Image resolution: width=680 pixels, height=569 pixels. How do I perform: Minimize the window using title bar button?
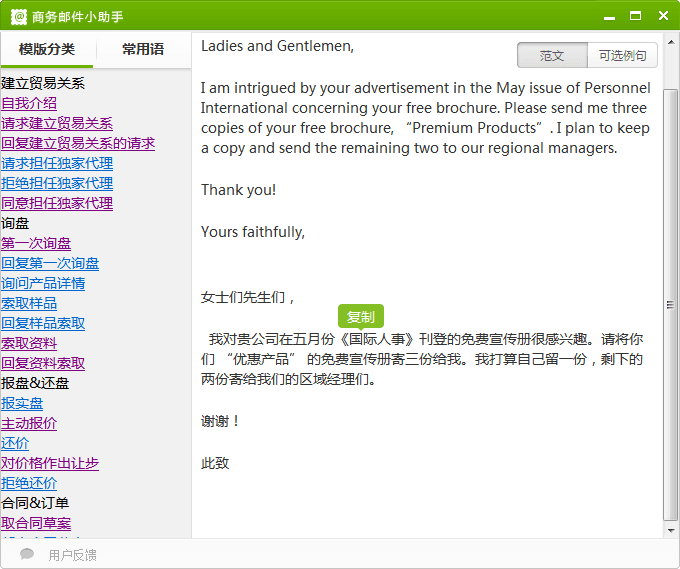pos(608,16)
